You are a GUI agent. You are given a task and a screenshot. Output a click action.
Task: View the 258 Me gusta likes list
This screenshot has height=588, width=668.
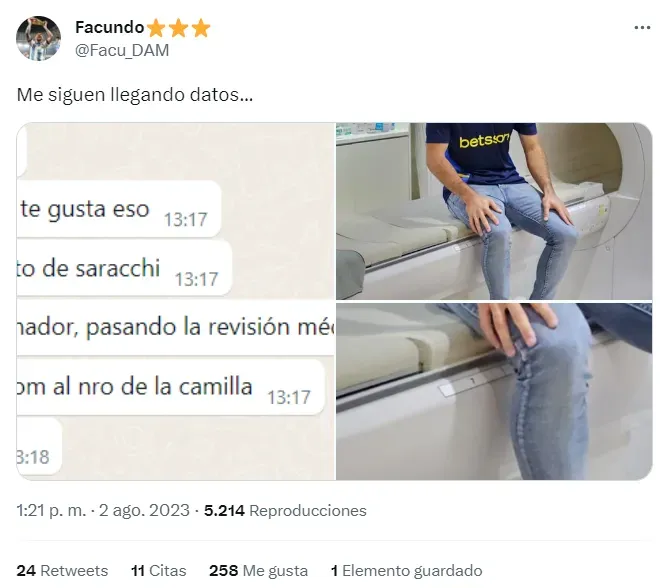tap(258, 571)
